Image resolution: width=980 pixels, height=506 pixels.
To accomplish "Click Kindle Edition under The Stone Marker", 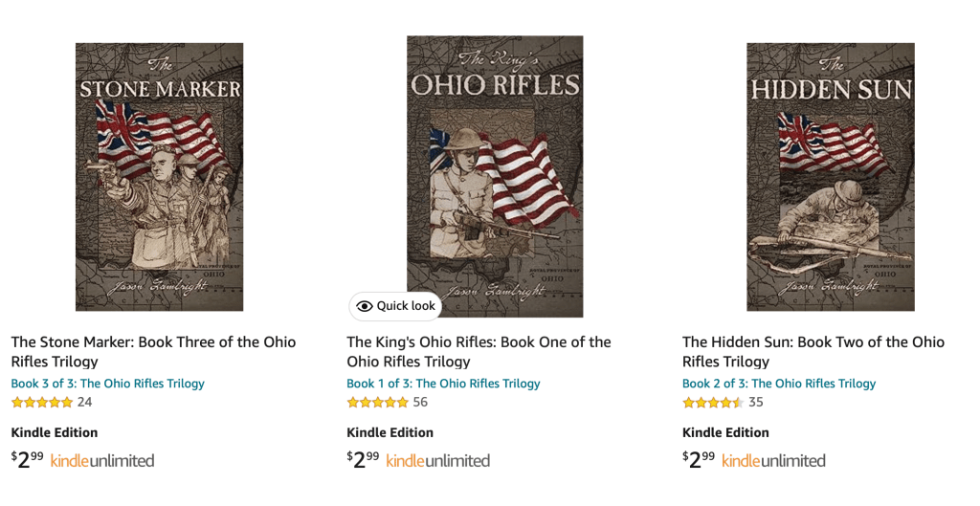I will (55, 432).
